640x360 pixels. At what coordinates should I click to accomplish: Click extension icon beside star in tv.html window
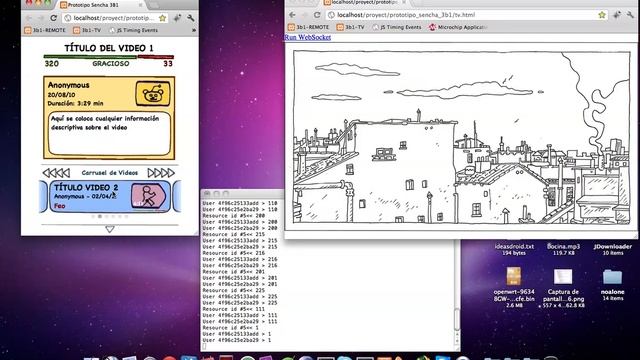(x=617, y=15)
